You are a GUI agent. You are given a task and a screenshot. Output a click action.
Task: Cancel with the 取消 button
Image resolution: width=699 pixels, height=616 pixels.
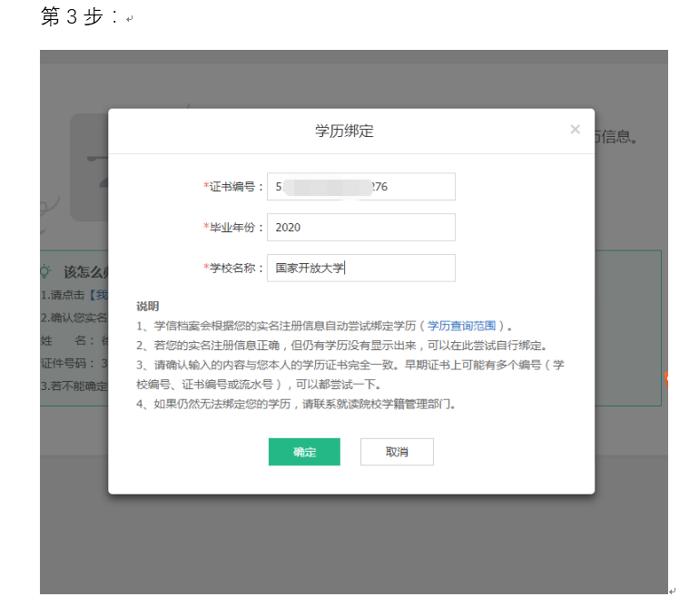click(397, 452)
